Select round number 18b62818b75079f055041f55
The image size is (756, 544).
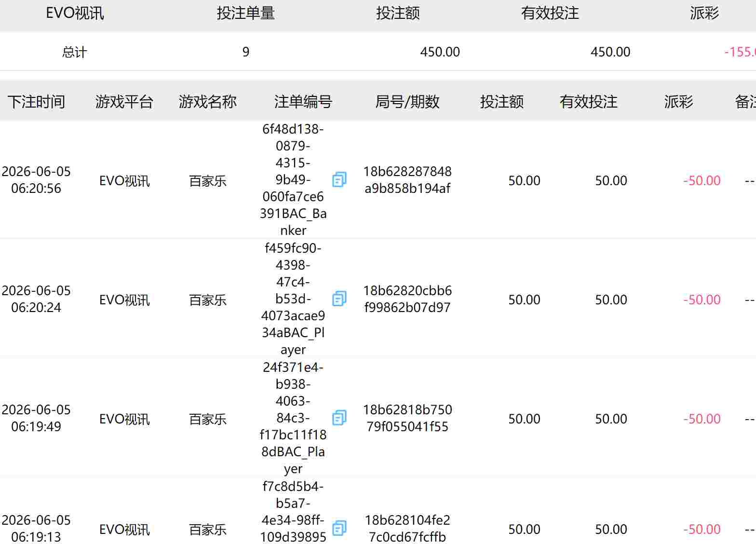coord(407,418)
